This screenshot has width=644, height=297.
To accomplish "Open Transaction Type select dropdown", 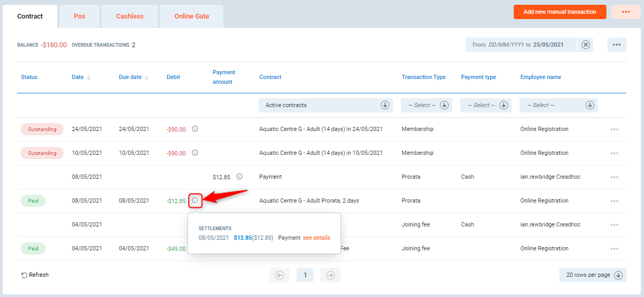I will 444,105.
